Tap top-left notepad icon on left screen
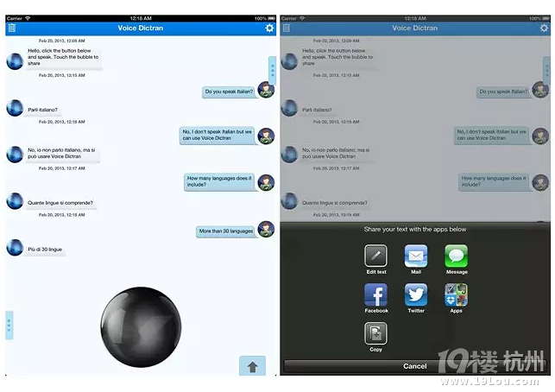The width and height of the screenshot is (555, 392). point(12,28)
